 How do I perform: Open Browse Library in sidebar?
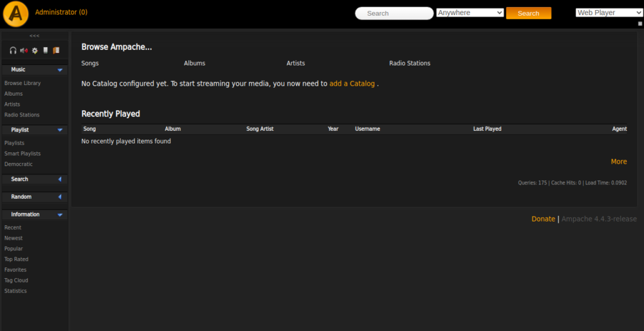tap(23, 83)
